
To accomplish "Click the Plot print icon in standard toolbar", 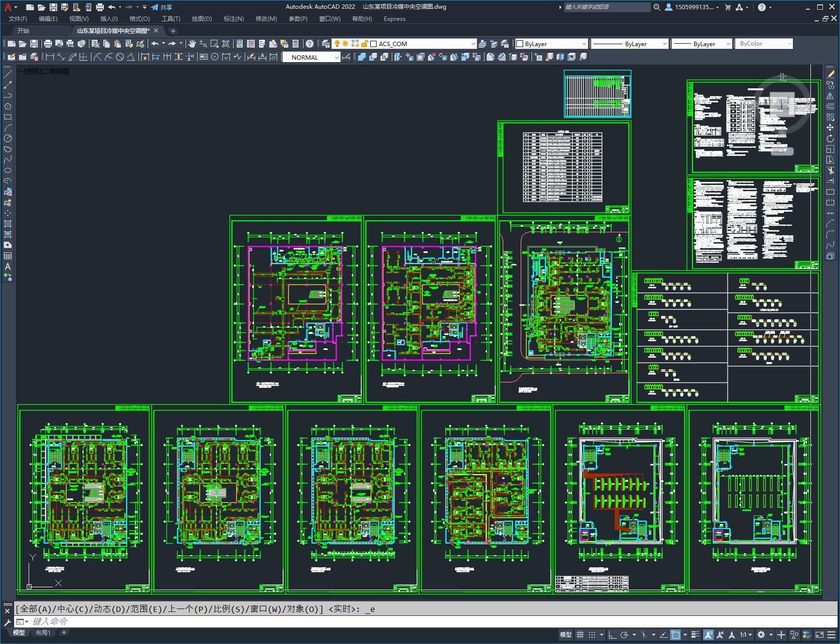I will (x=48, y=44).
